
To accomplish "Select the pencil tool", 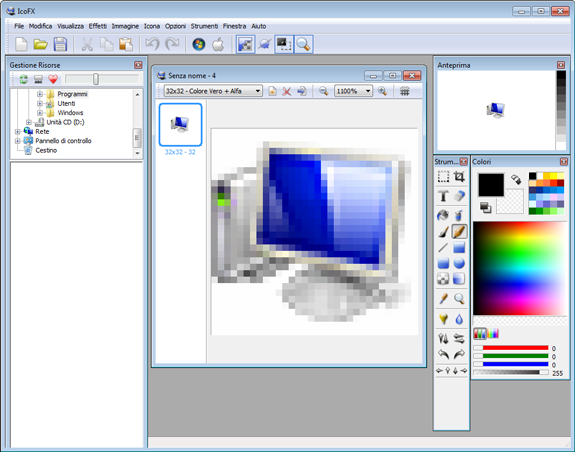I will (459, 231).
